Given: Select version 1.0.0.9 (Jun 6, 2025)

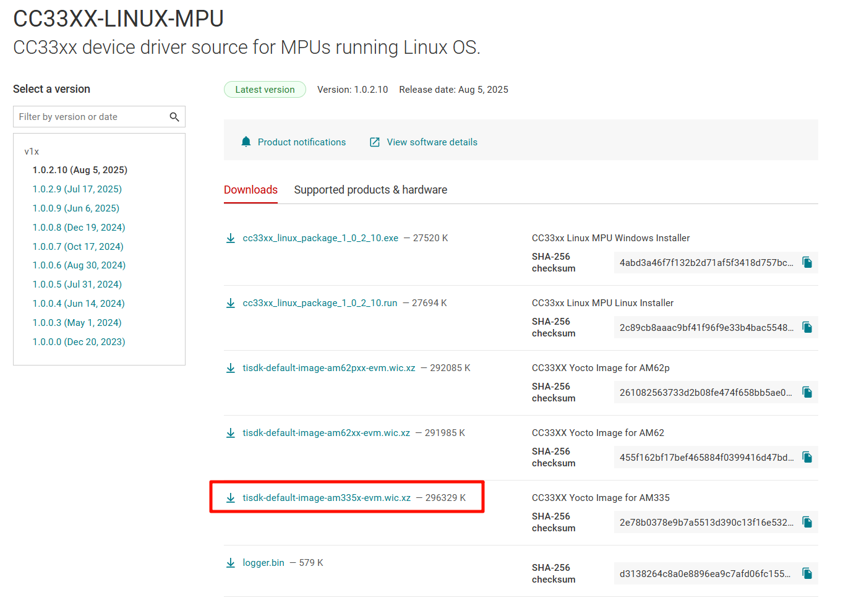Looking at the screenshot, I should point(76,208).
